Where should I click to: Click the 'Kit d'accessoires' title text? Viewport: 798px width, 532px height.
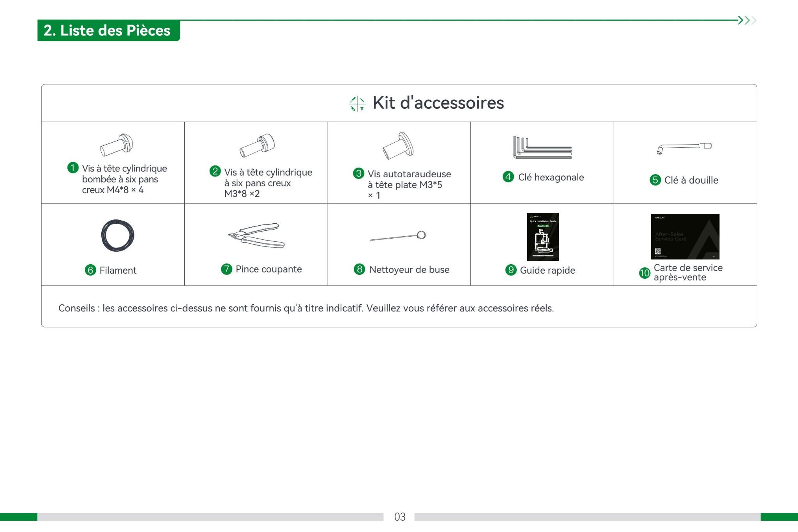pos(438,103)
